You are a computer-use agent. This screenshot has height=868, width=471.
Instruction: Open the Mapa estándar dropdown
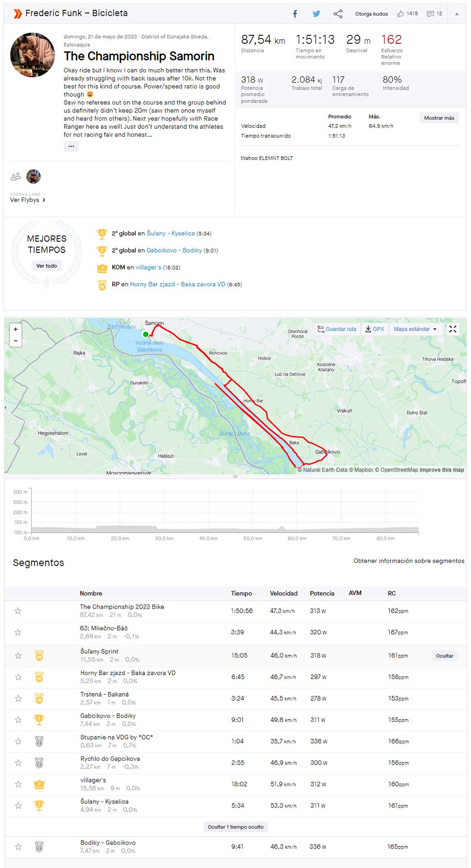point(415,329)
